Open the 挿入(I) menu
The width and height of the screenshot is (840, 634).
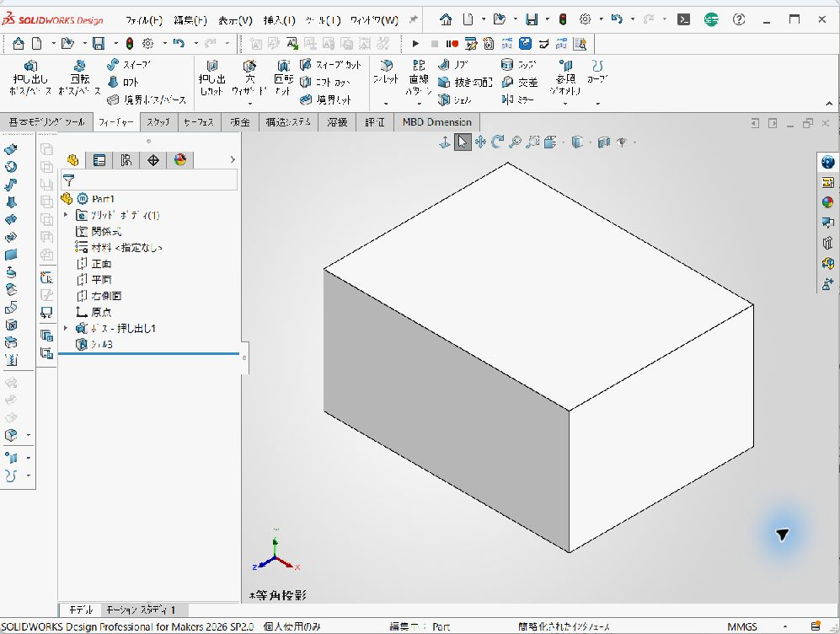[x=279, y=20]
